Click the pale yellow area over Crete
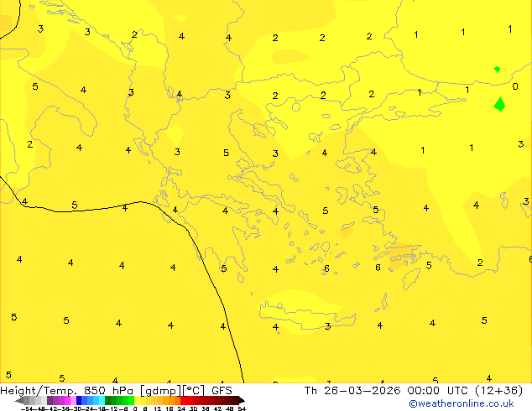532x411 pixels. pos(302,310)
